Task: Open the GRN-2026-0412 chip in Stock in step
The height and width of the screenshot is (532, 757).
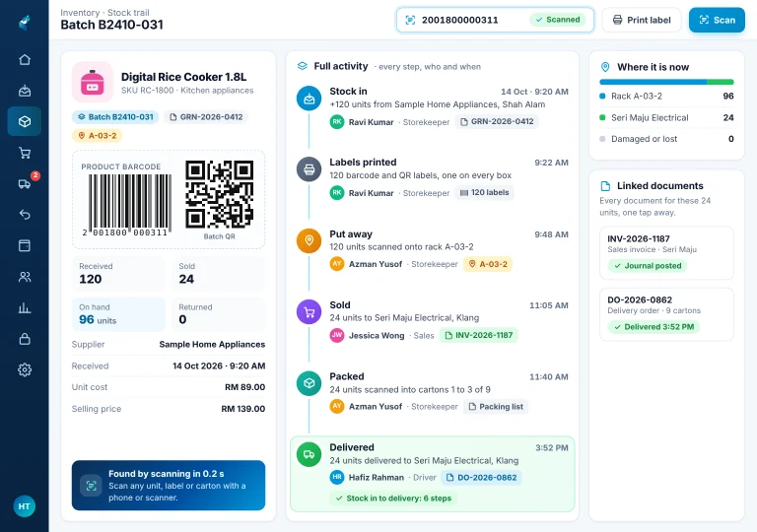Action: coord(497,121)
